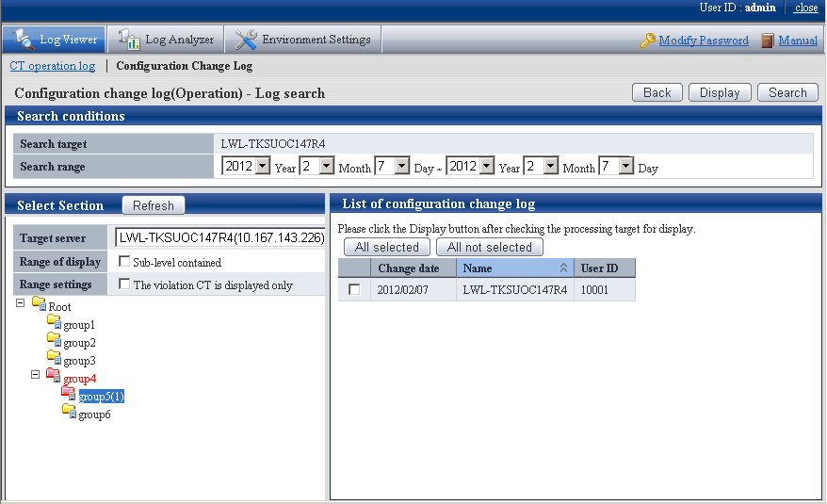This screenshot has width=827, height=504.
Task: Select the group6 tree item
Action: (94, 415)
